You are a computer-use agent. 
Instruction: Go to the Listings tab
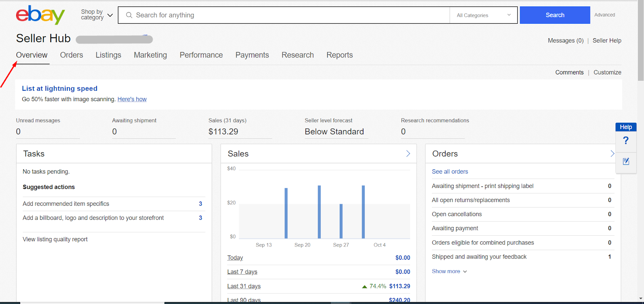(108, 55)
